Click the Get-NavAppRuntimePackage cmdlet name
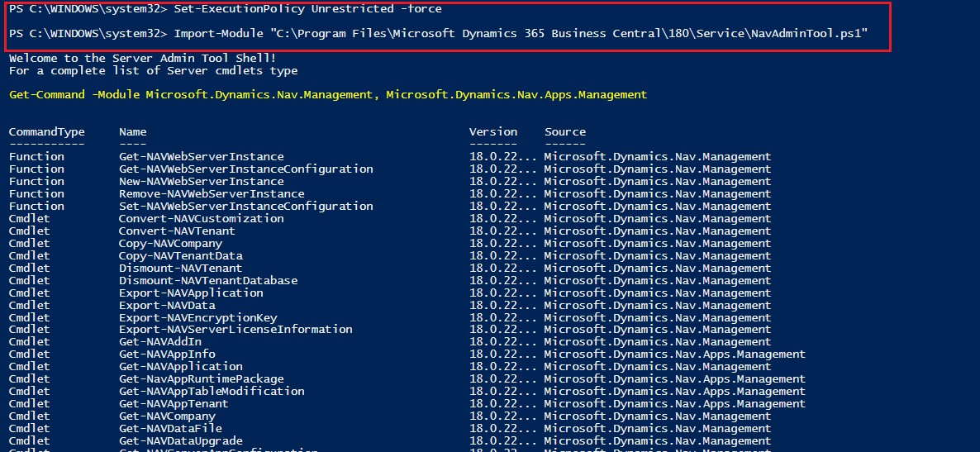 202,378
